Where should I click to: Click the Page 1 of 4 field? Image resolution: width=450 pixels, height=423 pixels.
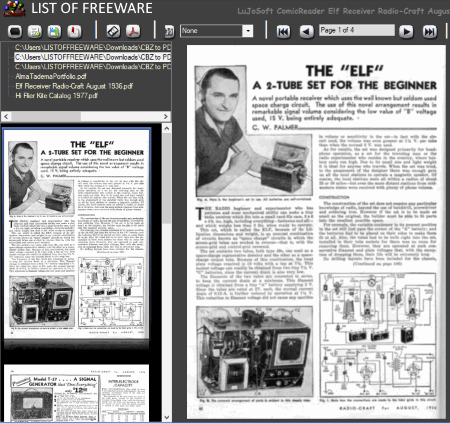click(357, 30)
